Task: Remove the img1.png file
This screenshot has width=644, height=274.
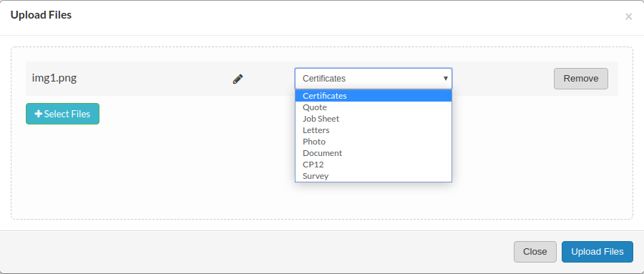Action: (581, 79)
